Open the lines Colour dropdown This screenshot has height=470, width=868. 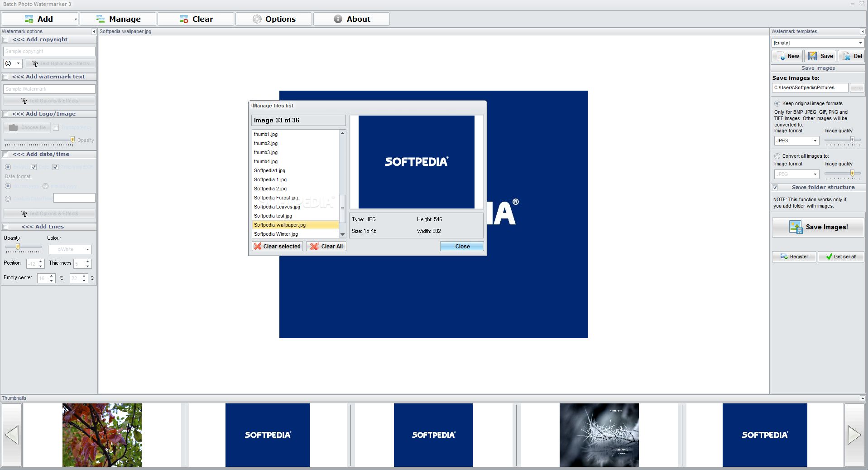(70, 250)
